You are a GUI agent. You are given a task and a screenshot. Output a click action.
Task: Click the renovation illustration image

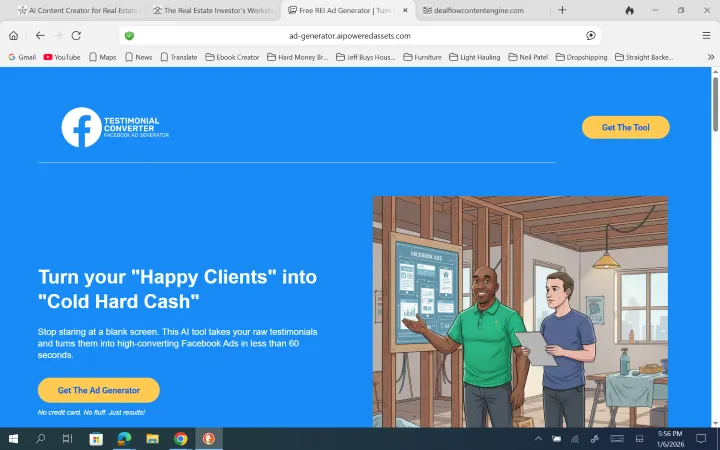[x=520, y=311]
